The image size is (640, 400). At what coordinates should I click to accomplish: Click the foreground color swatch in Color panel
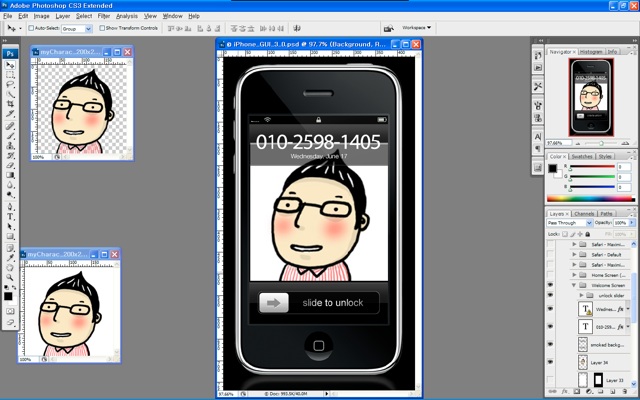point(552,168)
